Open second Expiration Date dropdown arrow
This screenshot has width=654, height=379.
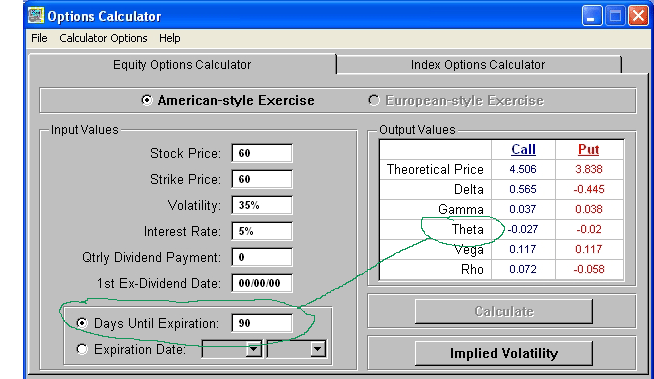pyautogui.click(x=317, y=349)
